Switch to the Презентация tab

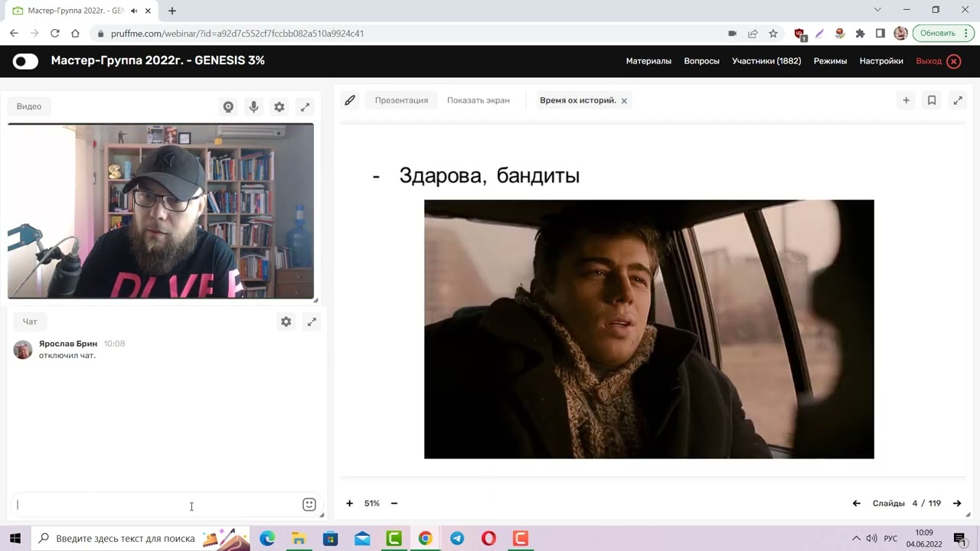coord(401,100)
